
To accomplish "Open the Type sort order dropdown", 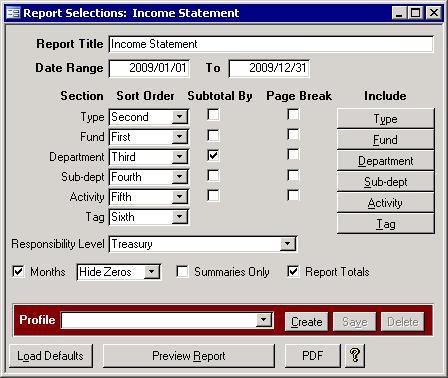I will point(180,117).
